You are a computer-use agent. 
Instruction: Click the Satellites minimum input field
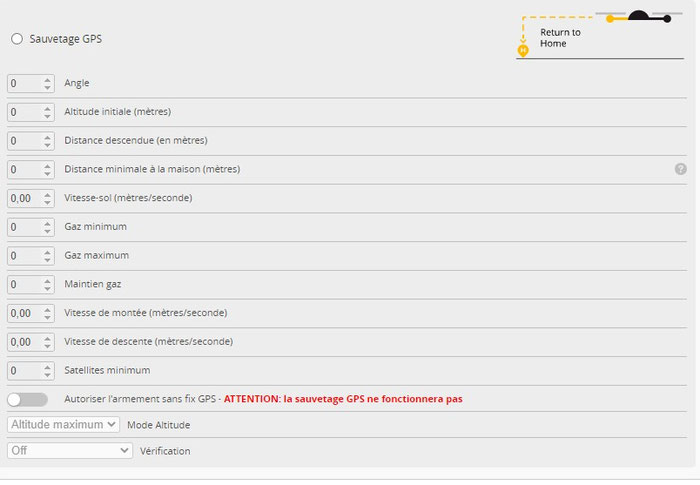point(30,371)
